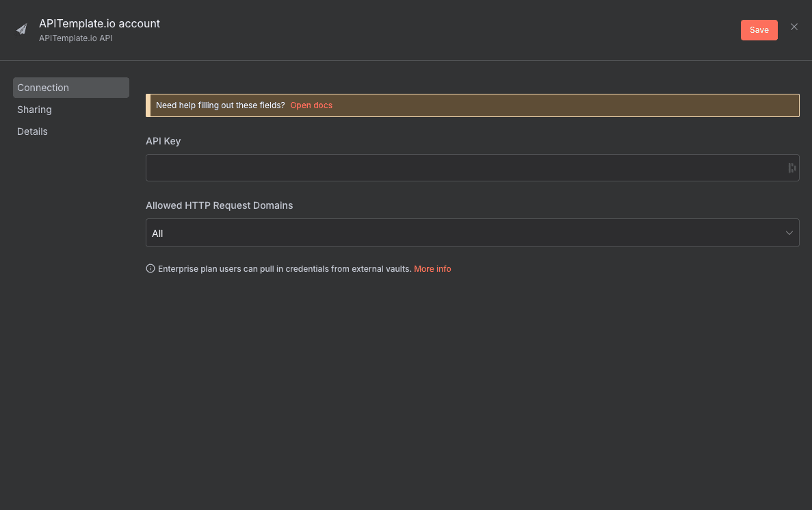The width and height of the screenshot is (812, 510).
Task: Open the Allowed HTTP Request Domains dropdown
Action: tap(472, 233)
